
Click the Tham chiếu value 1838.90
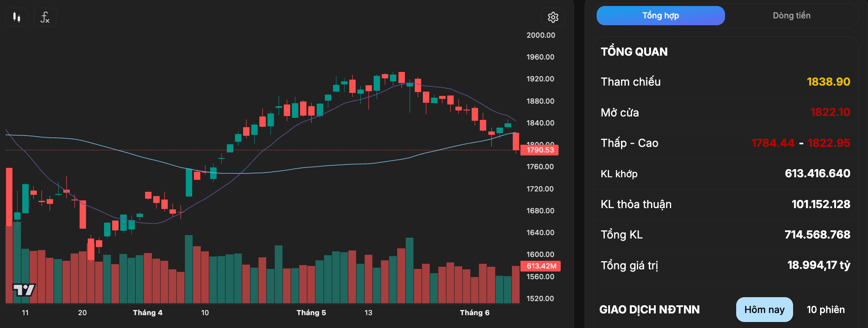(828, 82)
